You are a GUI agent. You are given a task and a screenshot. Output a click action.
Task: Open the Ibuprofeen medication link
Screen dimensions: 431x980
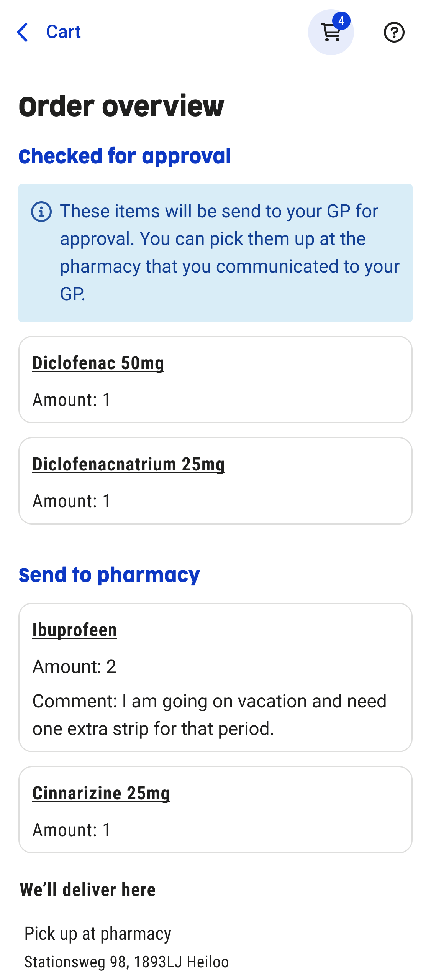coord(74,630)
